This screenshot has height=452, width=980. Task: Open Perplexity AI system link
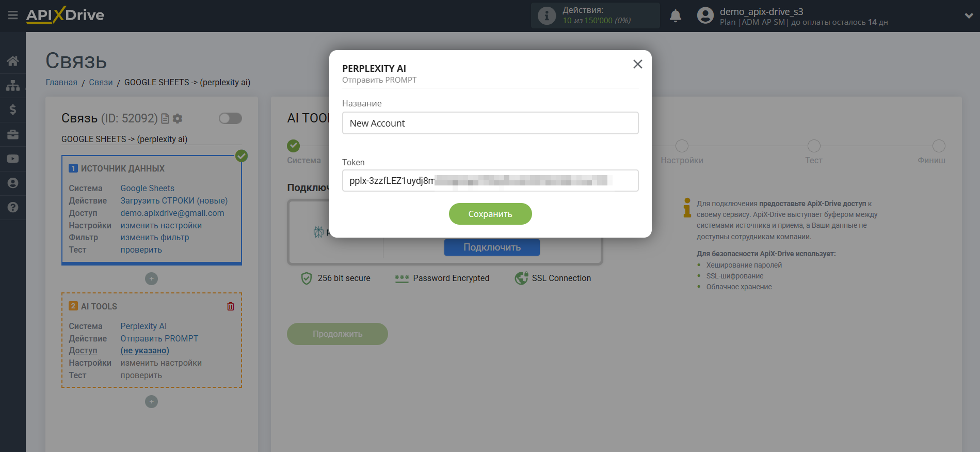click(143, 326)
